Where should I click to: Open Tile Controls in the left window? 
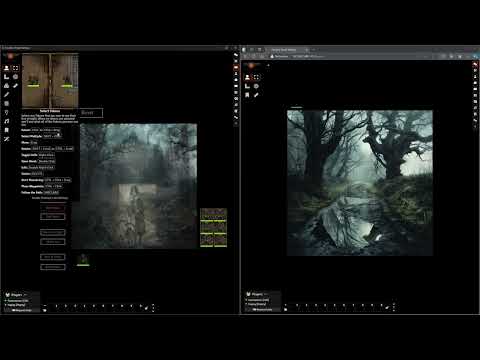pyautogui.click(x=7, y=86)
